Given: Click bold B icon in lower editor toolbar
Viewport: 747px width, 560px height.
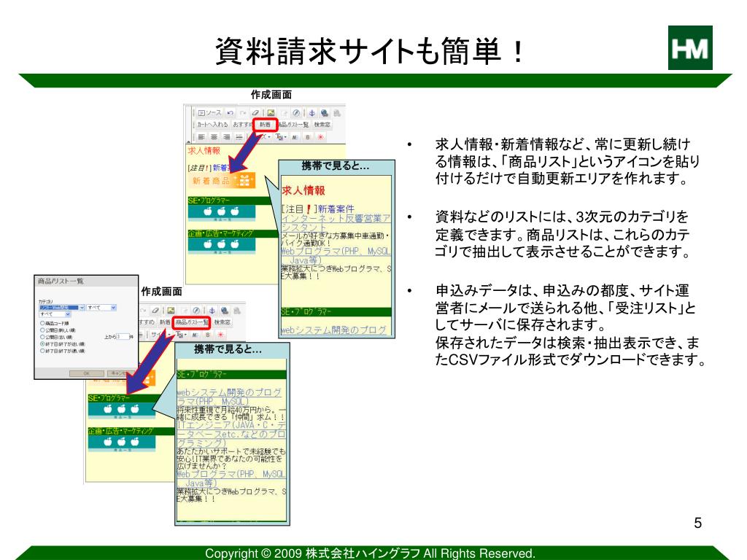Looking at the screenshot, I should coord(208,335).
